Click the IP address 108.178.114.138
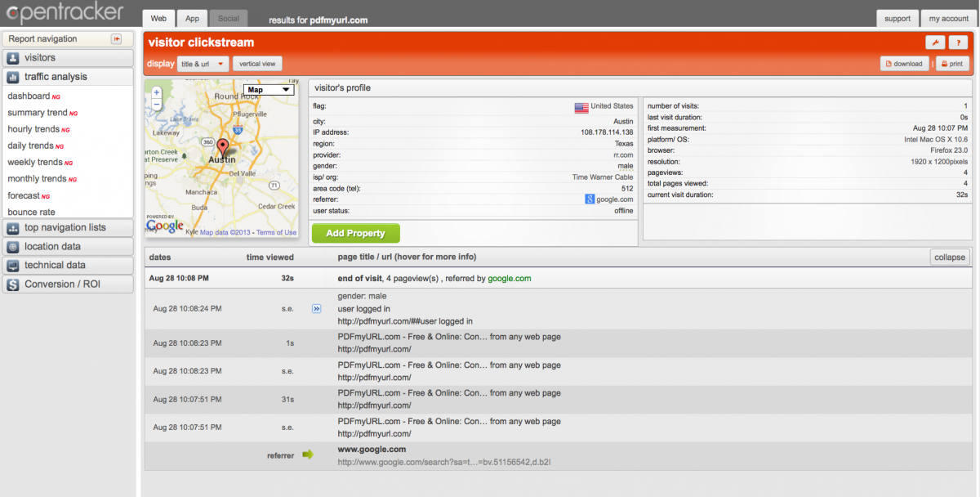The width and height of the screenshot is (980, 497). point(607,132)
